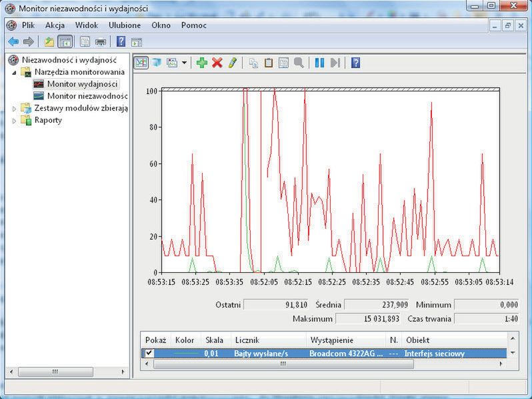The height and width of the screenshot is (399, 532).
Task: Click the blue Help icon in graph toolbar
Action: [356, 63]
